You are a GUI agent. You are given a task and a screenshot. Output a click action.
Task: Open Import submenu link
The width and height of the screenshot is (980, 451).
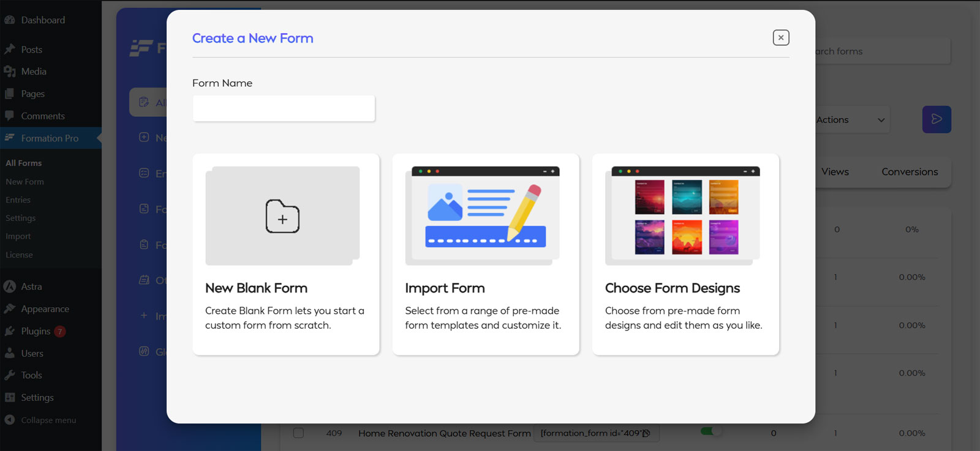tap(18, 236)
